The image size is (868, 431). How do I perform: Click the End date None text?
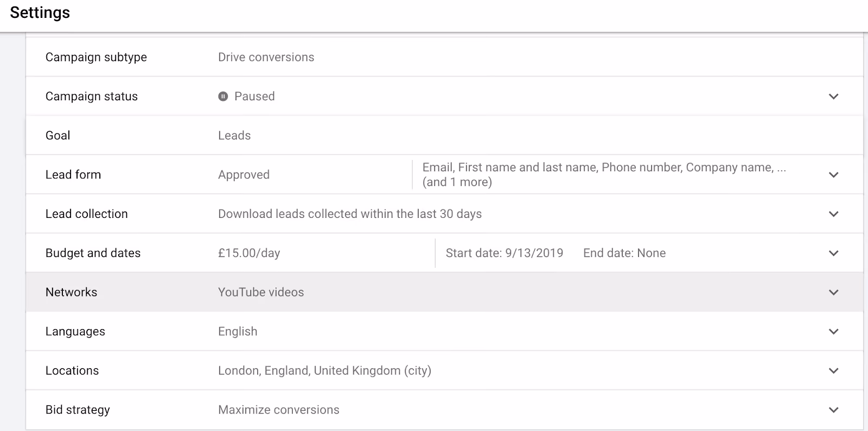coord(624,253)
